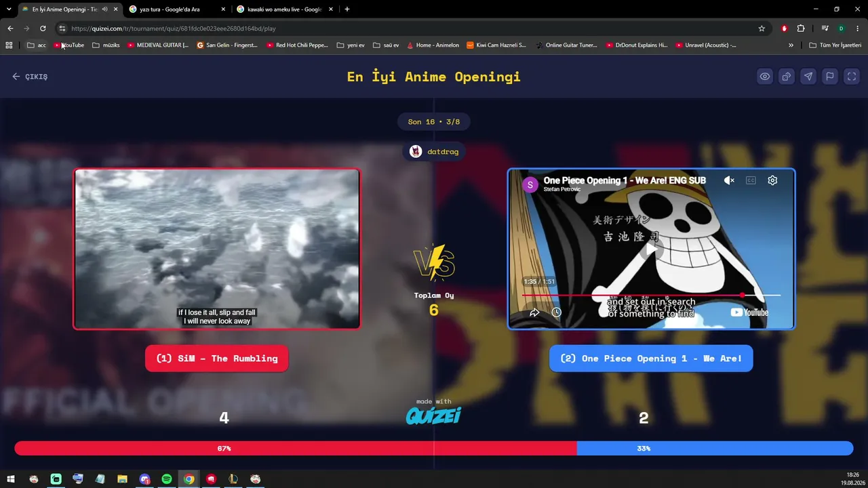This screenshot has height=488, width=868.
Task: Click The Rumbling video thumbnail
Action: click(x=217, y=249)
